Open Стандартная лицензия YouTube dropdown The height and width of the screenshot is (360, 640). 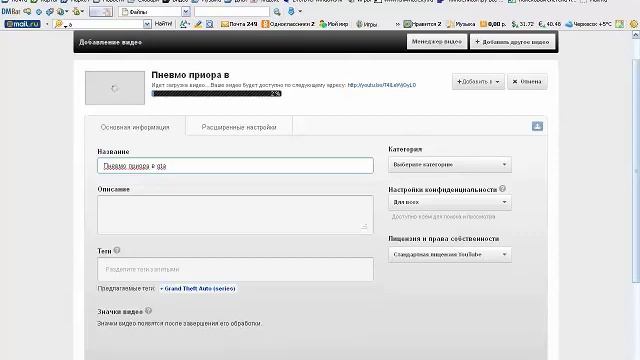coord(450,254)
